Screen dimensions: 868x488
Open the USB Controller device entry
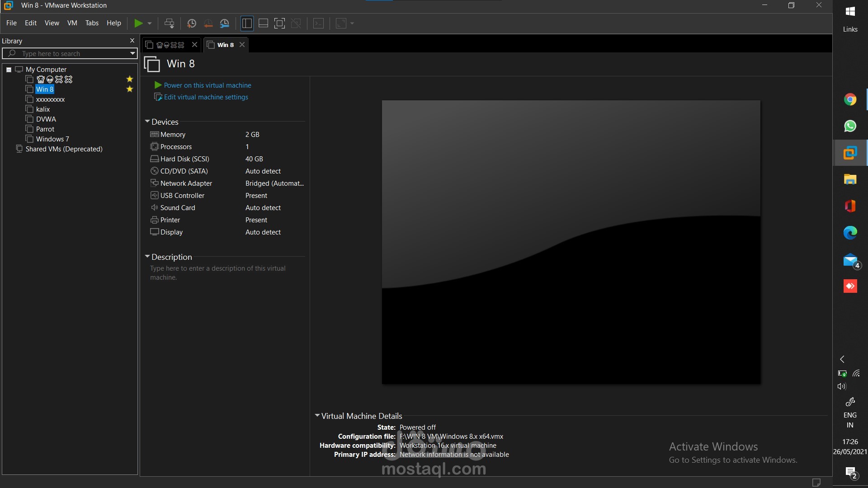coord(227,196)
